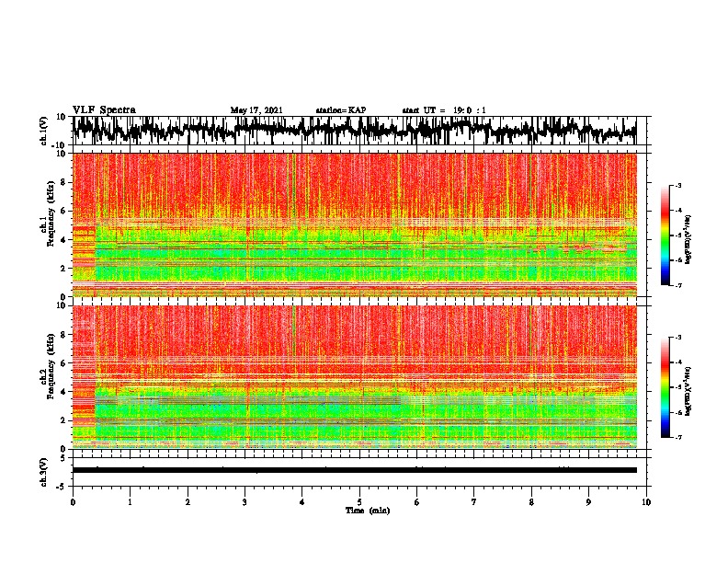The width and height of the screenshot is (728, 563).
Task: Click the ch.3(V) black trace bar
Action: point(355,470)
